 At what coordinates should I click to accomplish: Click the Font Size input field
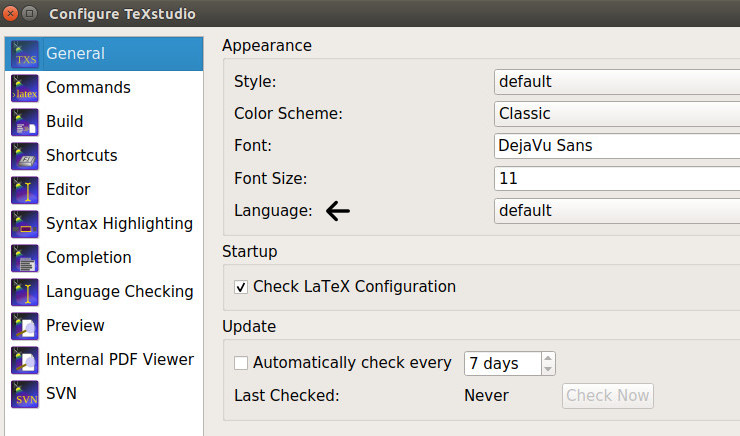[616, 179]
